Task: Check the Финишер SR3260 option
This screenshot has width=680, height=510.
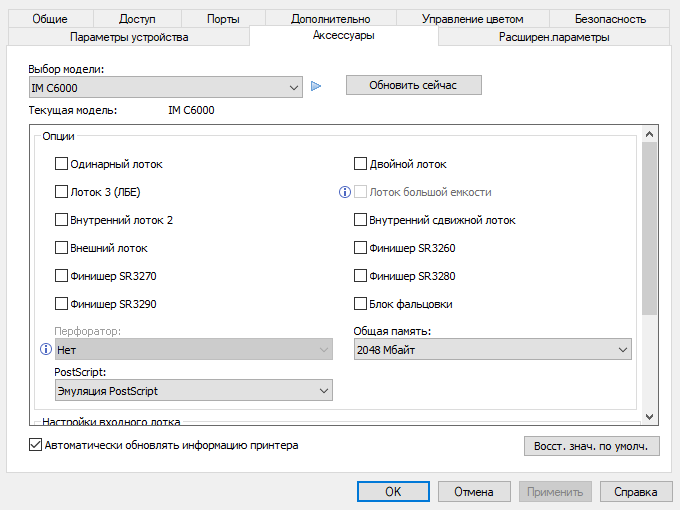Action: 361,248
